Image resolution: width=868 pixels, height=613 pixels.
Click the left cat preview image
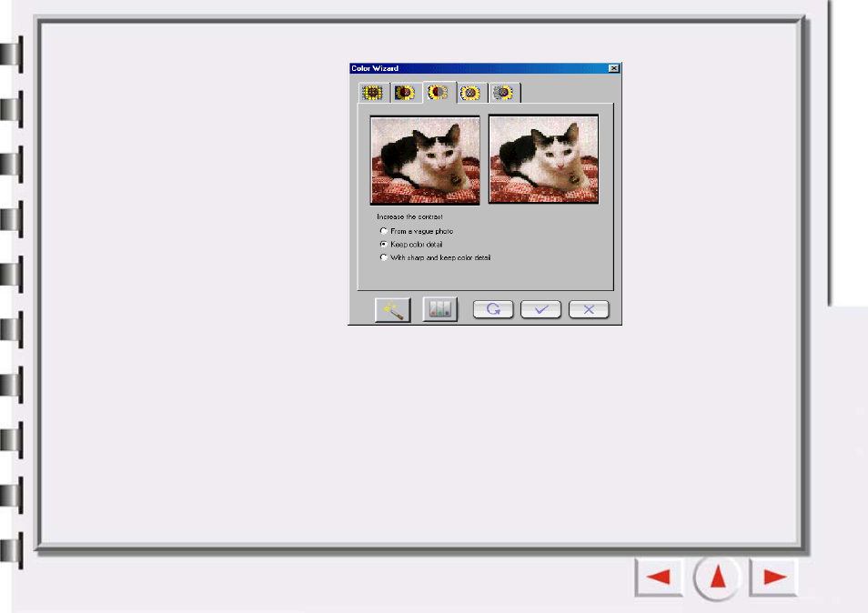425,160
